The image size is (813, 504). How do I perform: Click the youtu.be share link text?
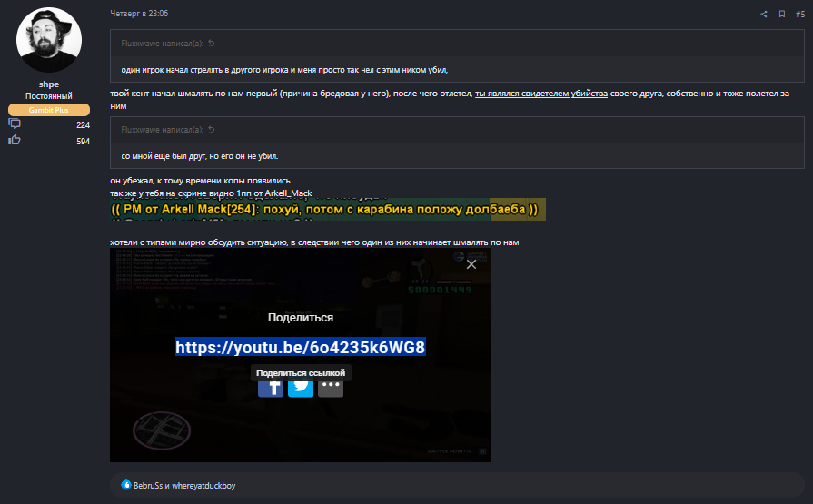(300, 347)
